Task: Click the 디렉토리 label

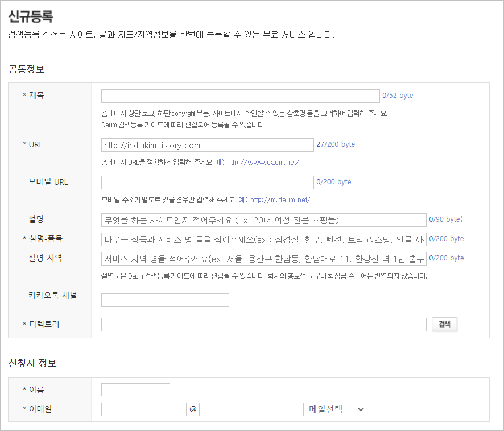Action: pos(44,324)
